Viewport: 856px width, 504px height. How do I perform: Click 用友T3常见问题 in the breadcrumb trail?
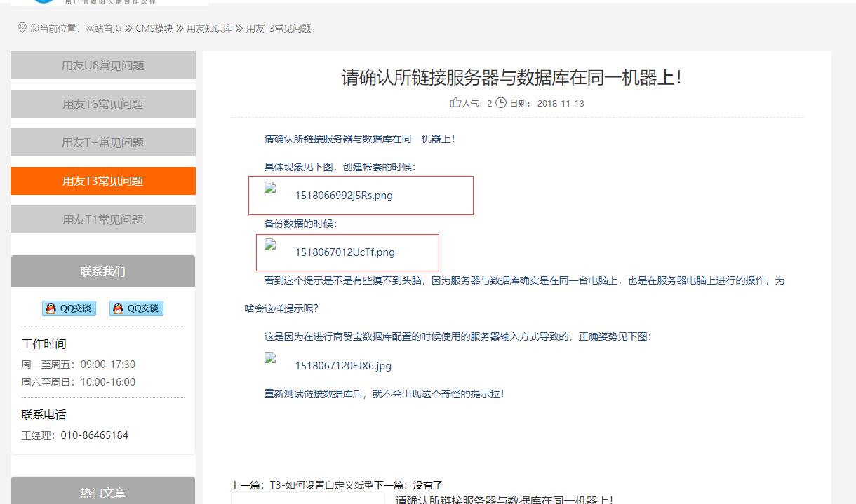278,29
